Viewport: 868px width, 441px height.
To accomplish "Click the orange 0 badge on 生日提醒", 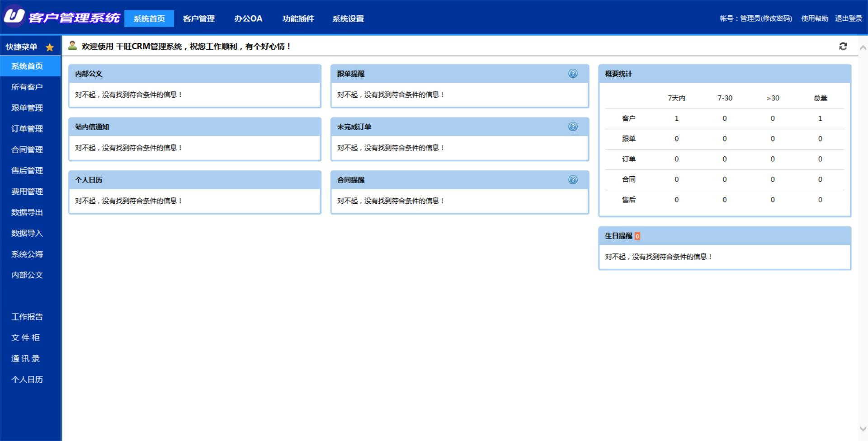I will click(x=637, y=236).
